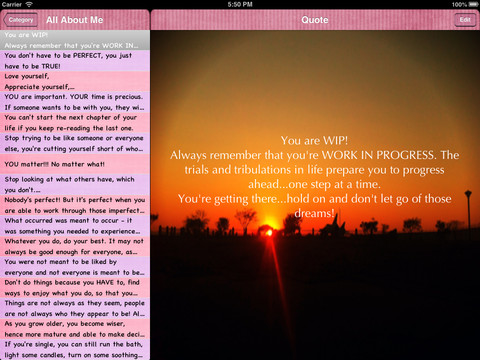This screenshot has height=360, width=480.
Task: Tap the 'Quote' header title
Action: tap(315, 20)
